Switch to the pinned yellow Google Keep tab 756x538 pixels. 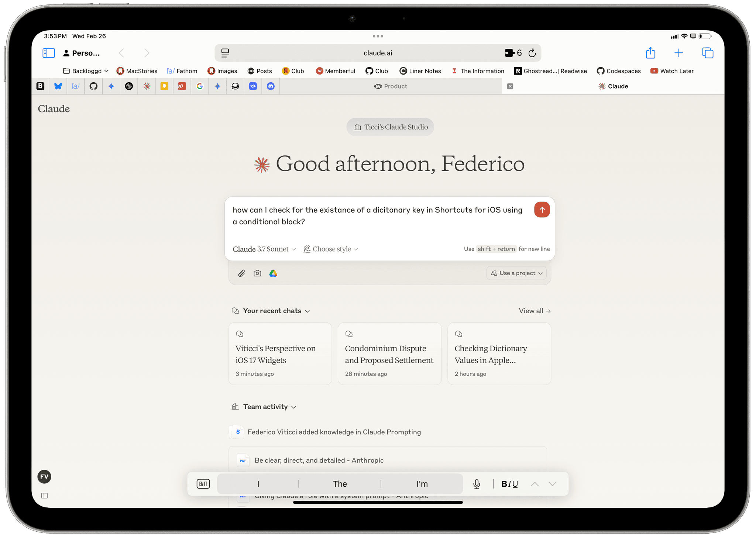pos(164,86)
